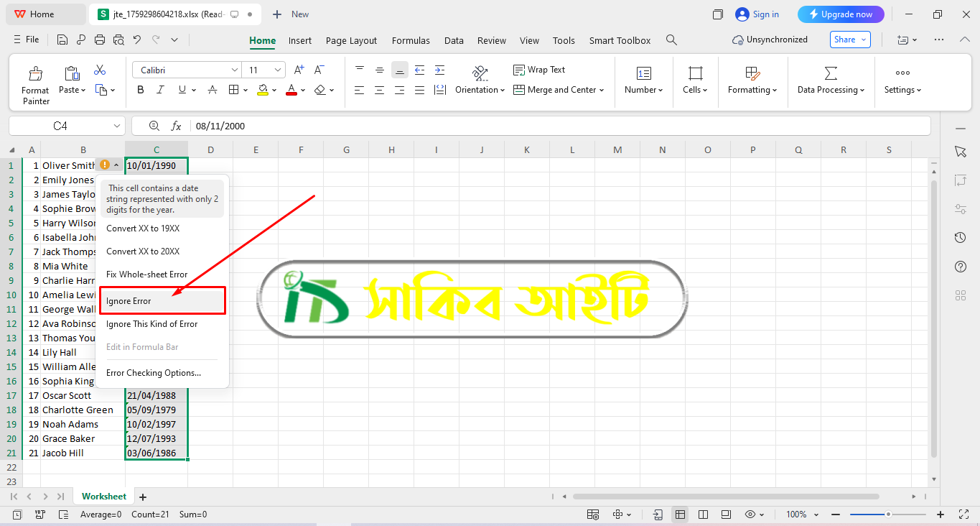Screen dimensions: 980x526
Task: Click the Share button
Action: click(849, 40)
